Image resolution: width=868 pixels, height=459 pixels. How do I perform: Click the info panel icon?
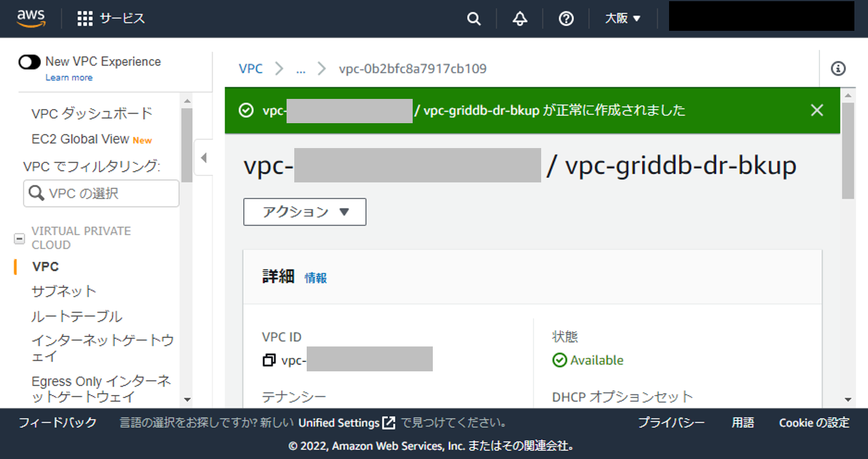[x=838, y=69]
